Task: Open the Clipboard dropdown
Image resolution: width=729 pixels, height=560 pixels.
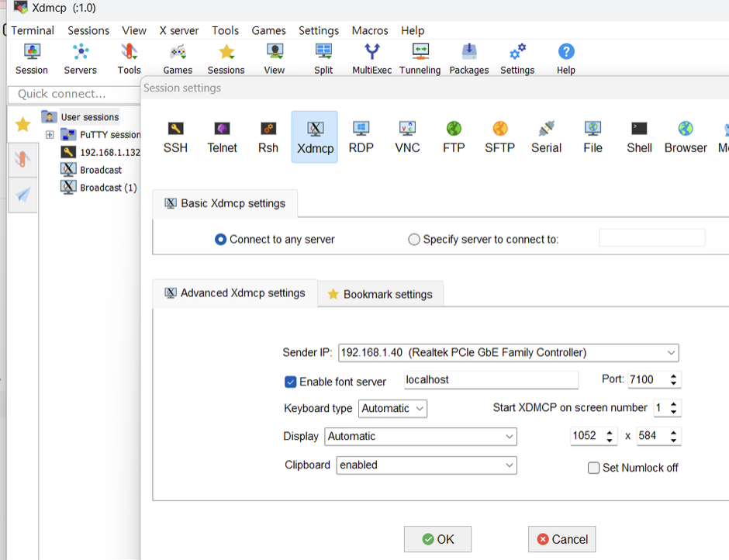Action: tap(427, 465)
